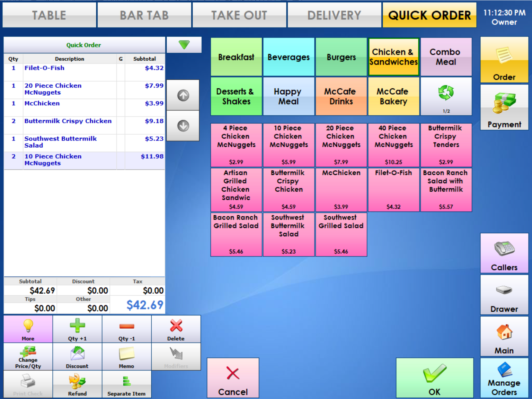Viewport: 532px width, 399px height.
Task: Add Bacon Ranch Grilled Salad
Action: click(x=236, y=235)
